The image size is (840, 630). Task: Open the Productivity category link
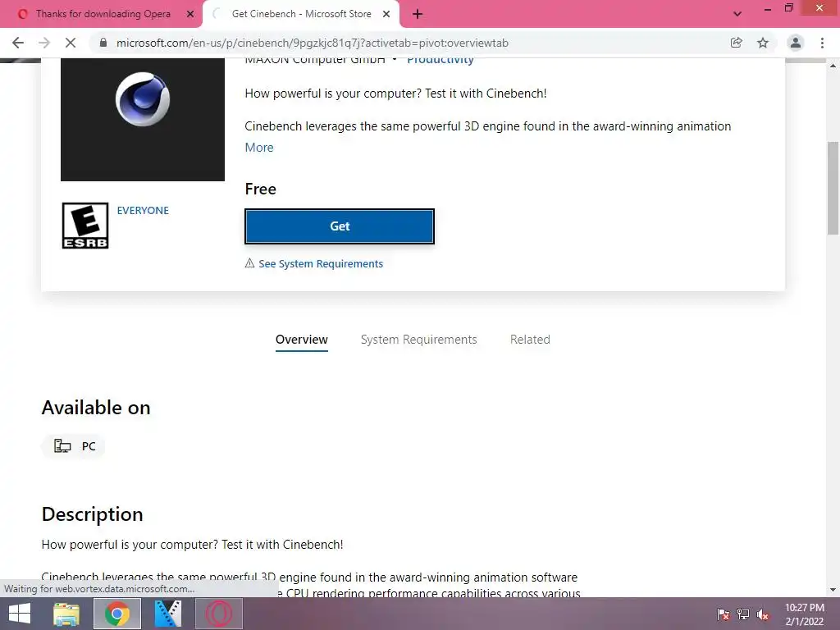tap(441, 60)
